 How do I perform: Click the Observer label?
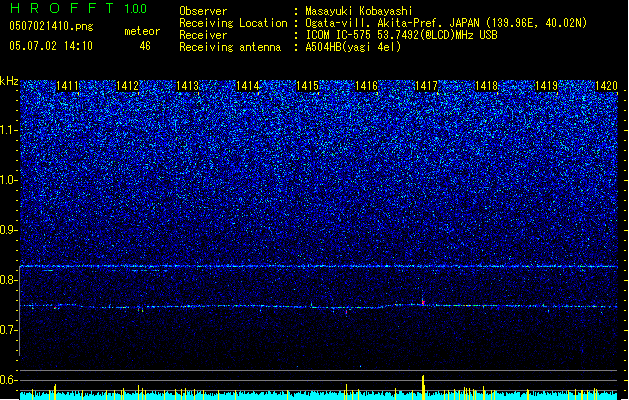click(203, 11)
